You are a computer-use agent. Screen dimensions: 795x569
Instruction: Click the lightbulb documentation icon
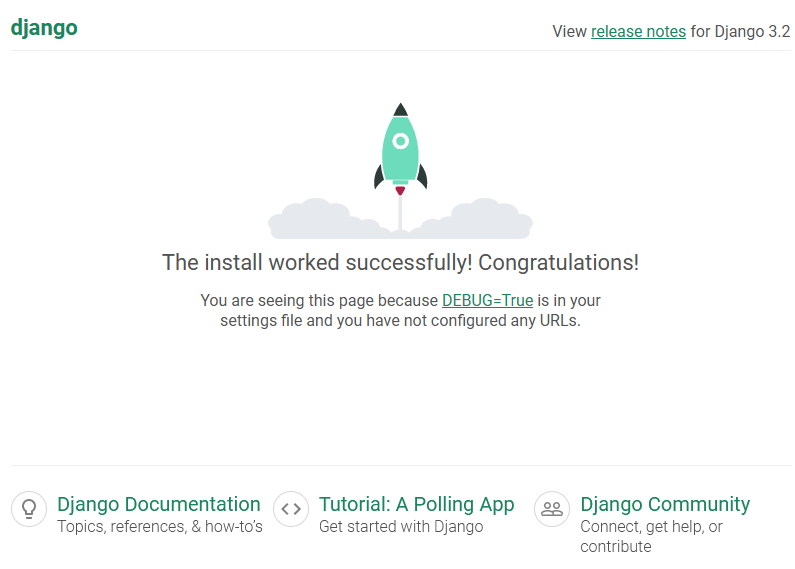(x=29, y=509)
